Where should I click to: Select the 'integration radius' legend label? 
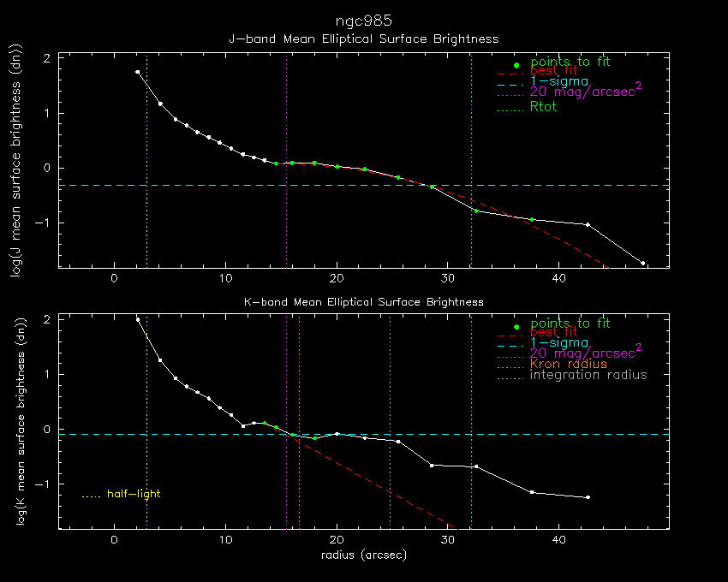point(588,375)
